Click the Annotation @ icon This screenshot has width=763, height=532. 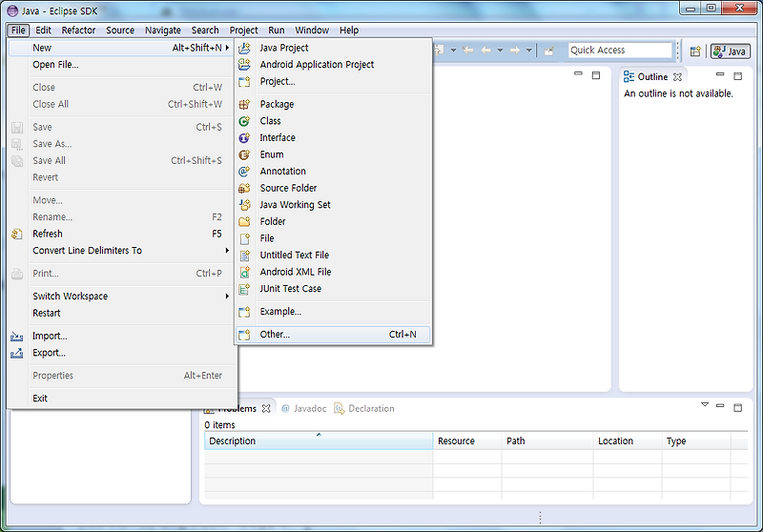[244, 172]
